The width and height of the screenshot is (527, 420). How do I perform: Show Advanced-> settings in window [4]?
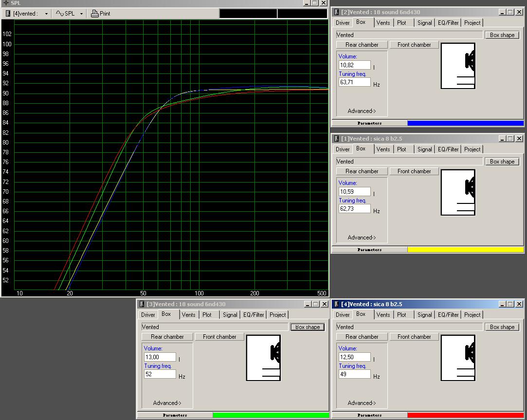[x=362, y=403]
